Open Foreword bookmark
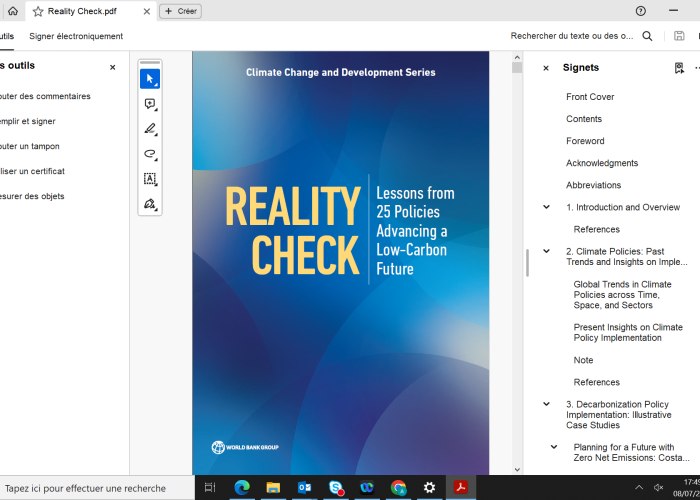The width and height of the screenshot is (700, 500). coord(585,141)
